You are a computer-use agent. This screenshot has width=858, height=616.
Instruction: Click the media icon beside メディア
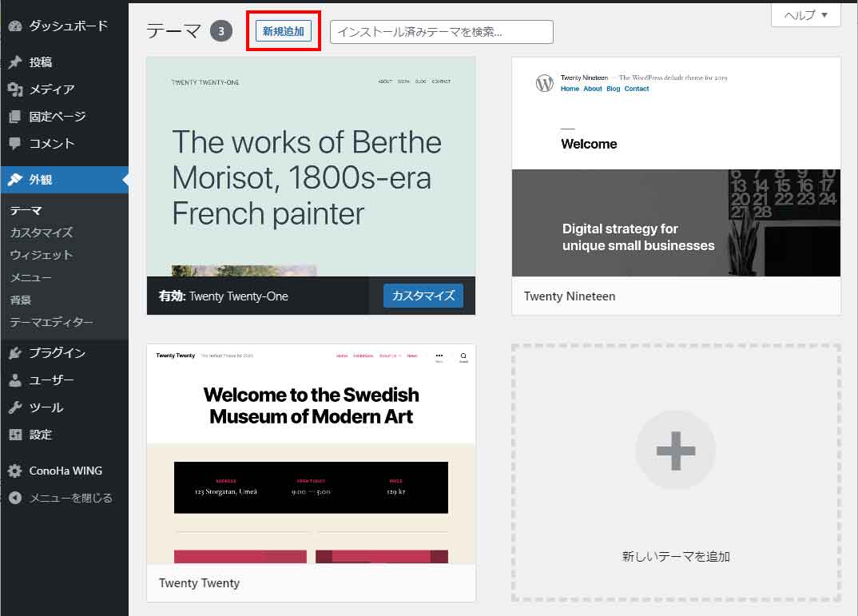coord(15,89)
